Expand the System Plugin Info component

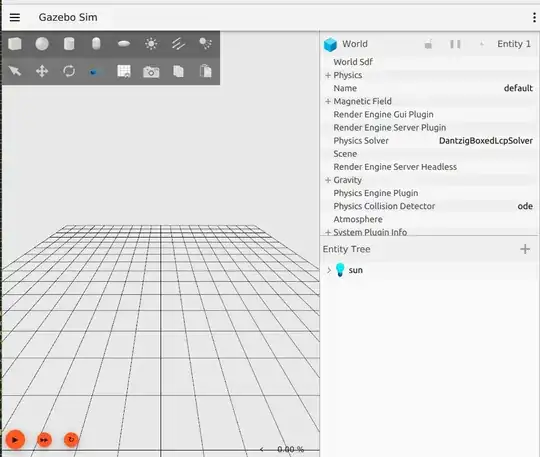[x=328, y=232]
